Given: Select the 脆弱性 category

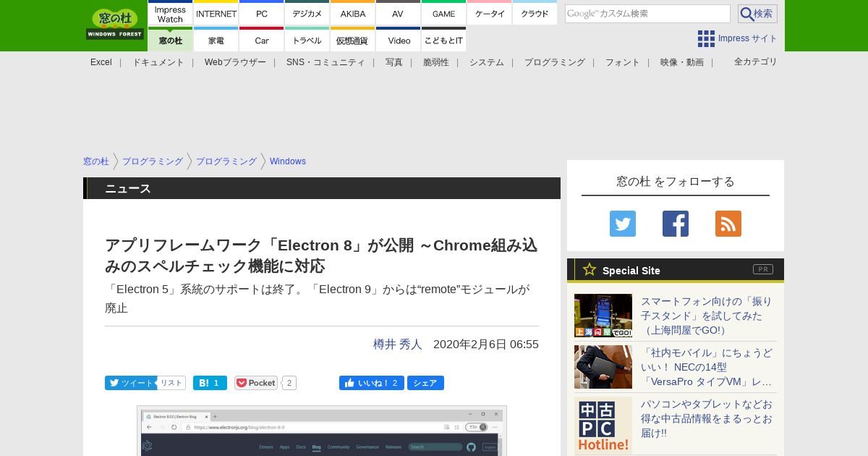Looking at the screenshot, I should 436,62.
